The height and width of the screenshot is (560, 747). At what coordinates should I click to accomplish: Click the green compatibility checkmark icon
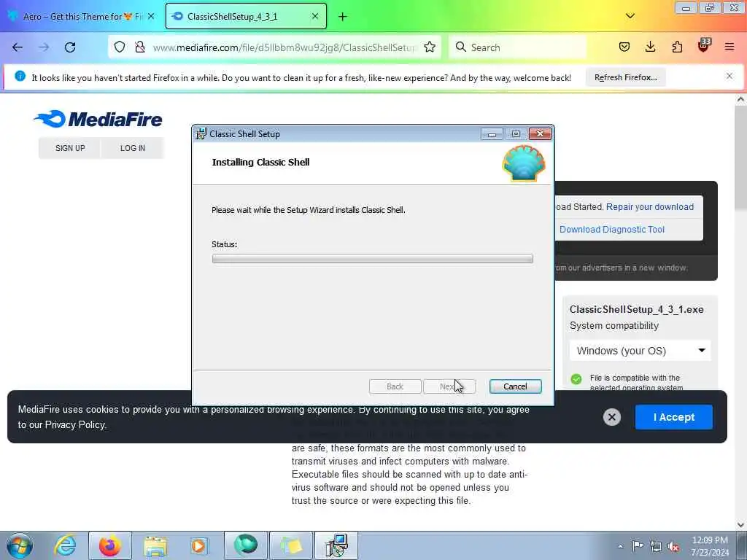[576, 379]
